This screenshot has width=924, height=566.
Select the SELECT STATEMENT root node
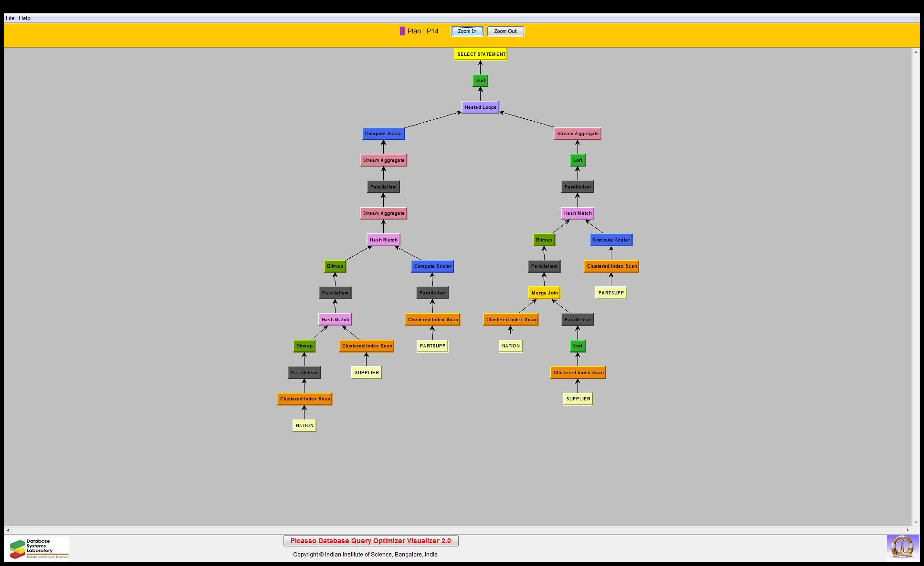pyautogui.click(x=481, y=54)
